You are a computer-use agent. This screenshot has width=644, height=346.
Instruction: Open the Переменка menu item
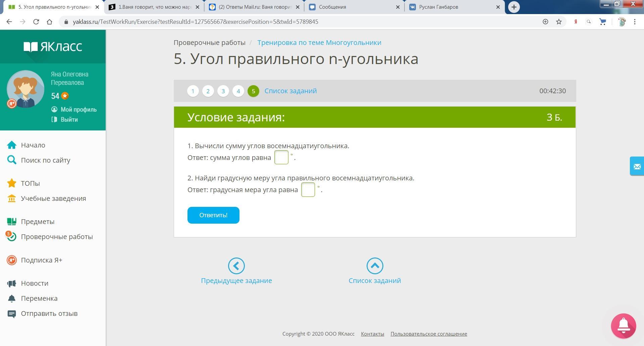click(39, 298)
